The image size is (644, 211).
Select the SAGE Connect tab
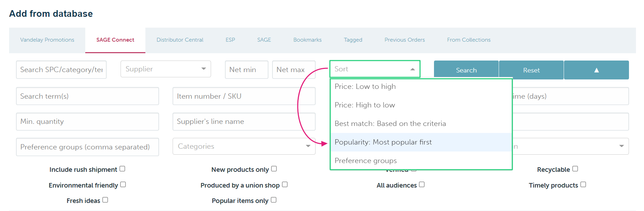(115, 40)
